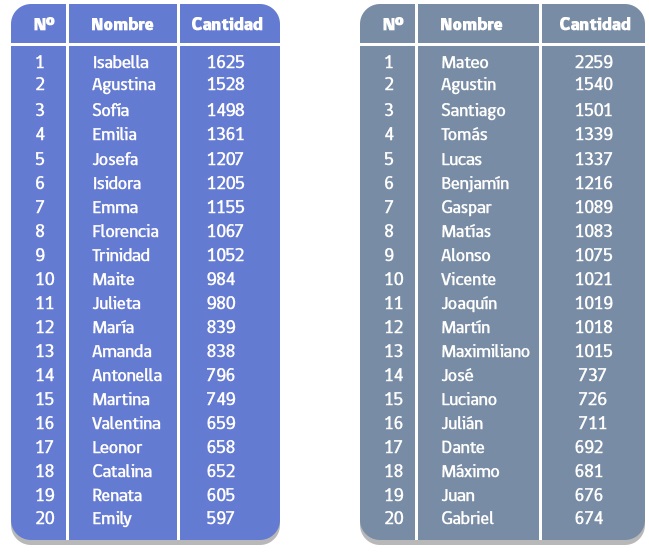Select the name Sofía
The height and width of the screenshot is (558, 649).
110,110
